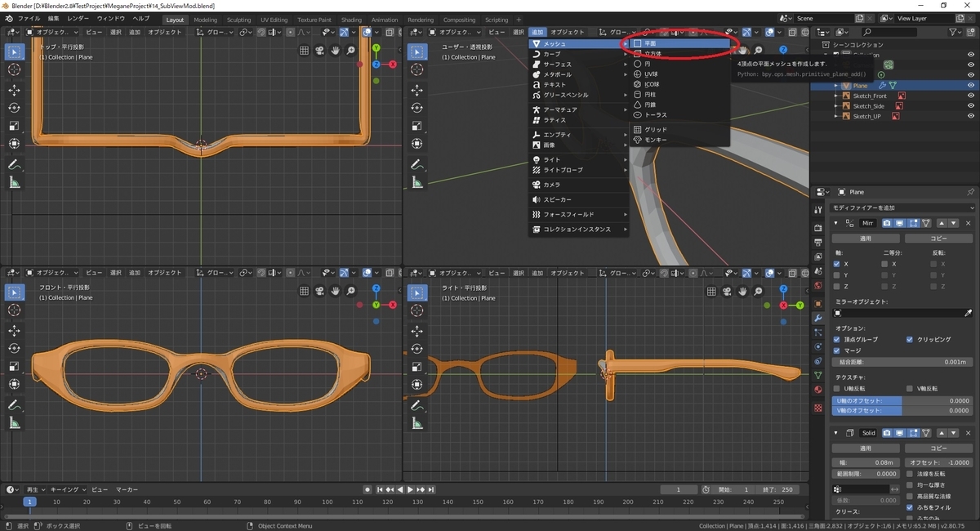The height and width of the screenshot is (531, 980).
Task: Check 法線を反転 in Solidify modifier
Action: (x=910, y=474)
